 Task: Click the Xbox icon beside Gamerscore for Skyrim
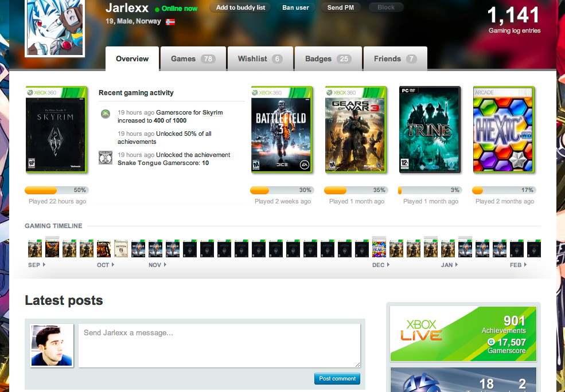(105, 115)
